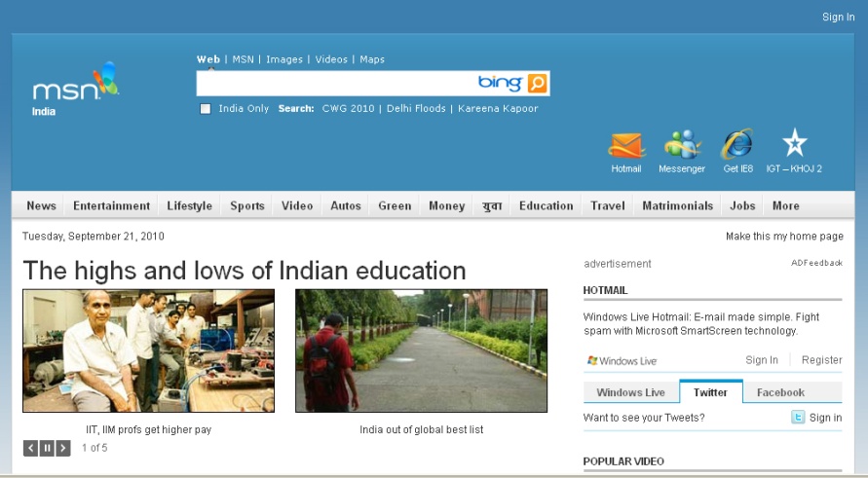Click Windows Live Sign In link
This screenshot has height=478, width=868.
point(762,360)
